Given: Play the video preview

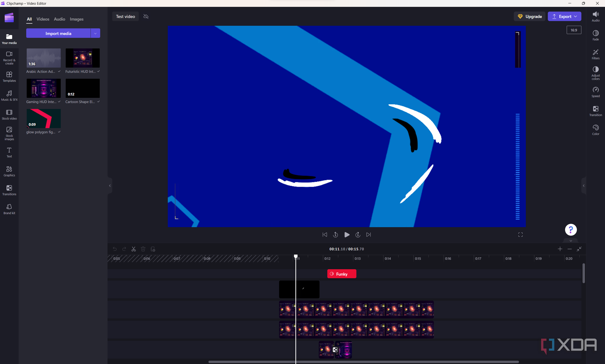Looking at the screenshot, I should (346, 235).
